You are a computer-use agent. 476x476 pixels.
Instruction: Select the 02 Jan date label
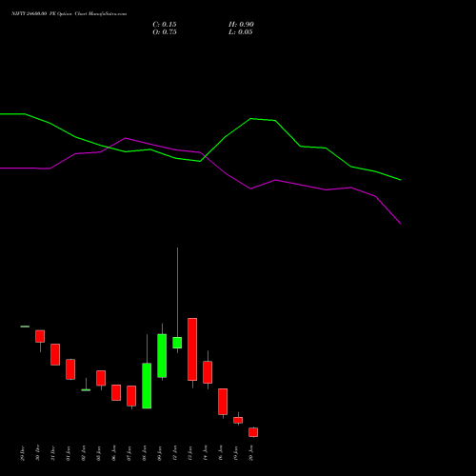click(84, 453)
